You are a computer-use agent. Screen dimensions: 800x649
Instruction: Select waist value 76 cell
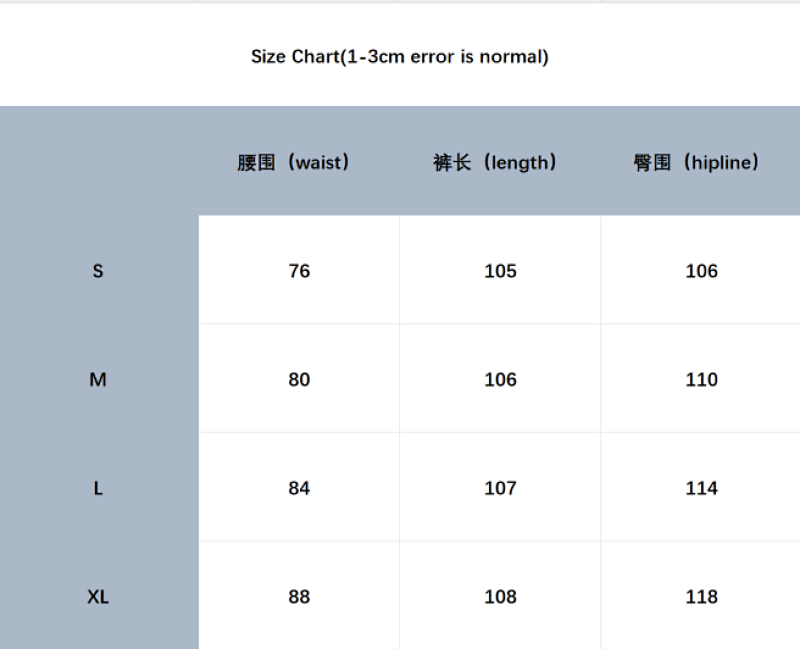[x=299, y=270]
